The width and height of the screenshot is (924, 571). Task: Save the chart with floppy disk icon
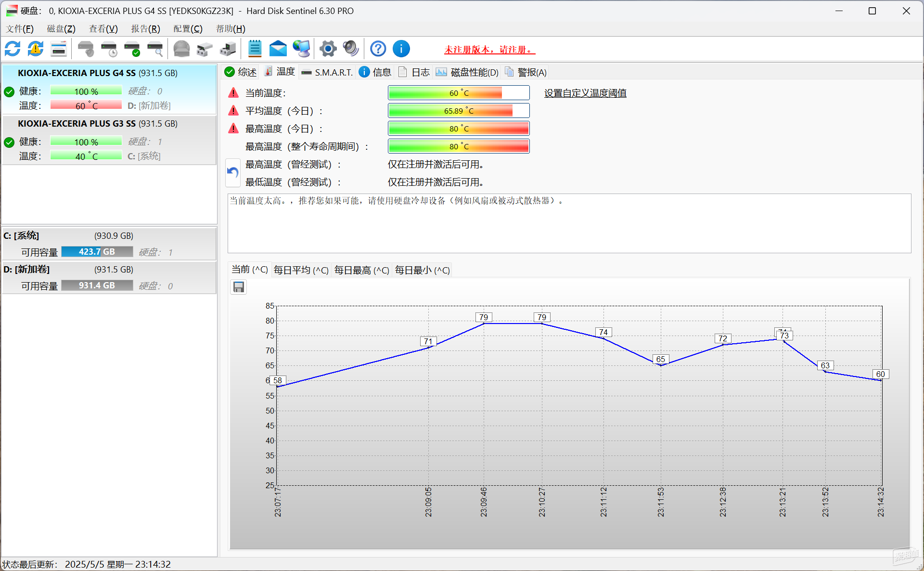238,287
